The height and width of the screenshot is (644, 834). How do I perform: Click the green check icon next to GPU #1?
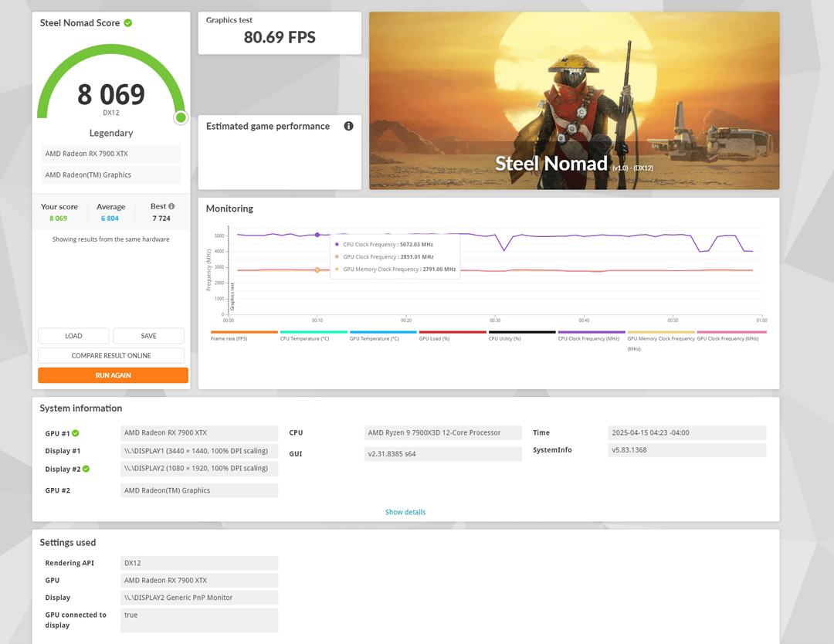point(76,433)
